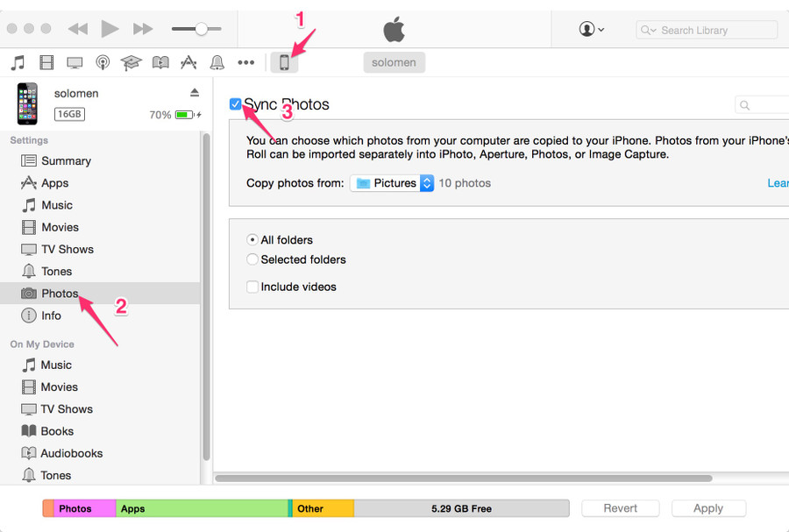Click the horizontal scrollbar in the photos pane

(463, 479)
